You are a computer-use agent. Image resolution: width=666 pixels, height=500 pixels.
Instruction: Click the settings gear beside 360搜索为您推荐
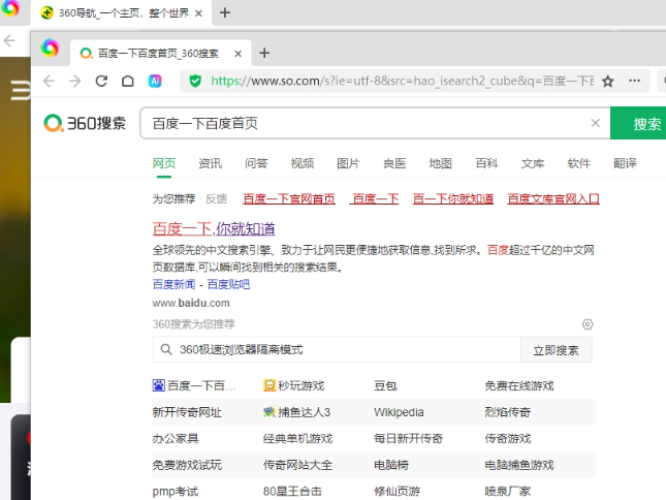click(587, 325)
